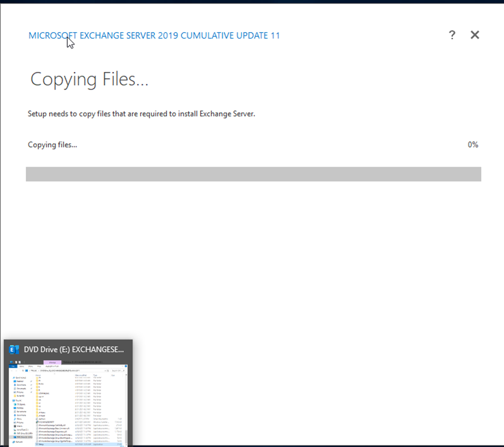Image resolution: width=504 pixels, height=447 pixels.
Task: Click the Network icon in the thumbnail sidebar
Action: point(13,442)
